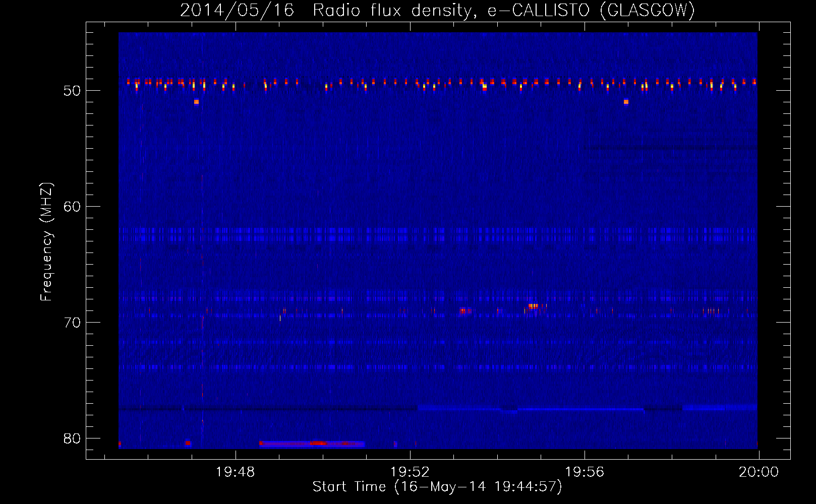Click the time tick label '19:56'
Screen dimensions: 816x504
pos(585,472)
